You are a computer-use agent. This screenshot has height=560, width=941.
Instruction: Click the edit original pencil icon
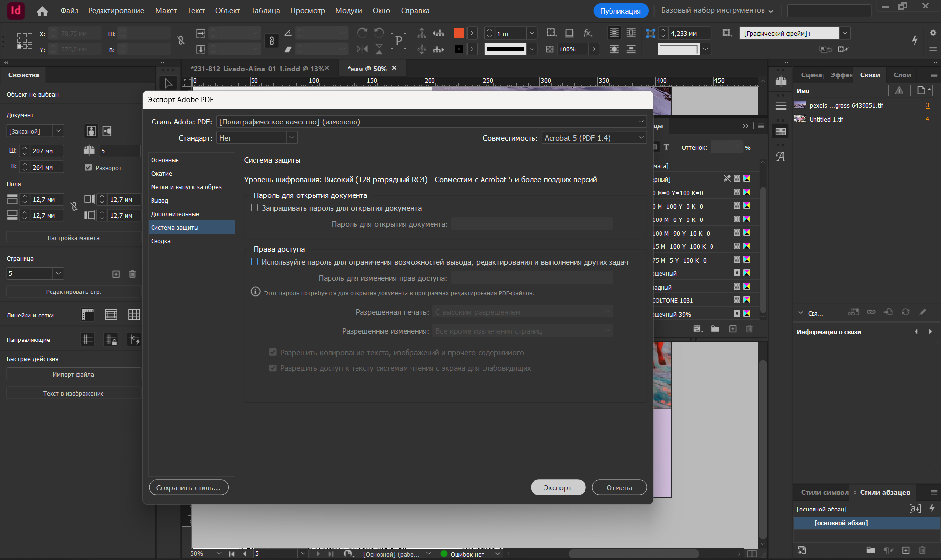[923, 312]
